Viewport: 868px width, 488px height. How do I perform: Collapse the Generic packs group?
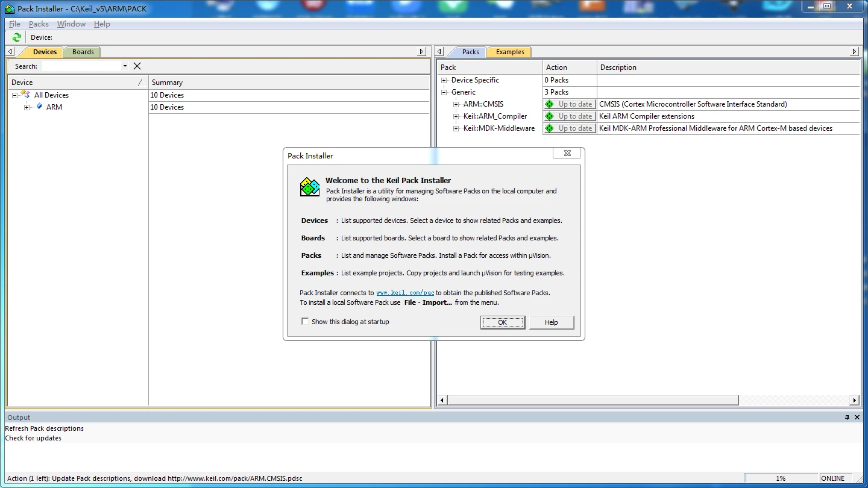point(444,92)
